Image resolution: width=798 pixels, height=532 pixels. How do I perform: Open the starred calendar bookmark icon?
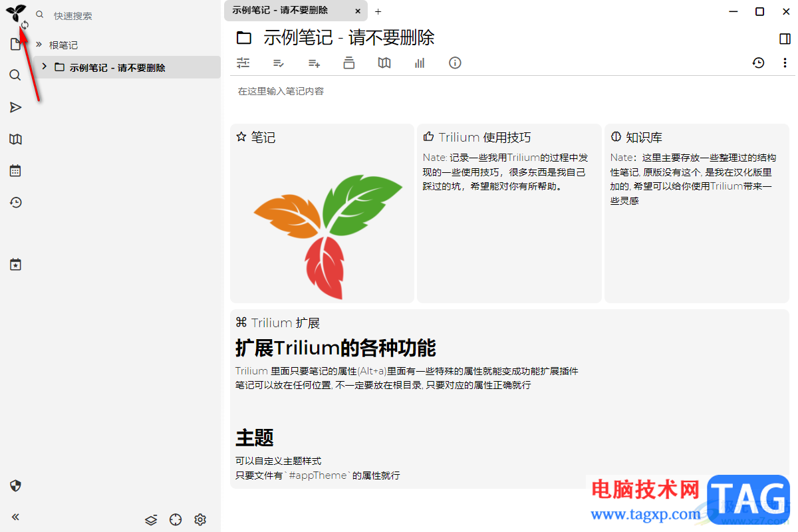[15, 265]
